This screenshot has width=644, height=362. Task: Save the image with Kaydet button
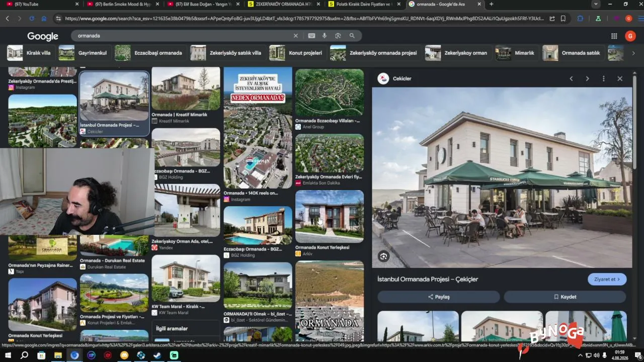(x=565, y=297)
